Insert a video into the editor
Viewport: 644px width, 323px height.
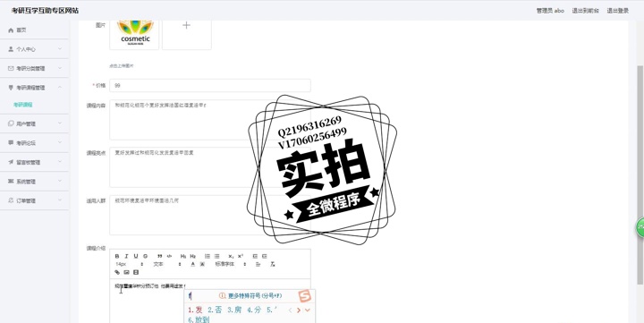click(136, 272)
